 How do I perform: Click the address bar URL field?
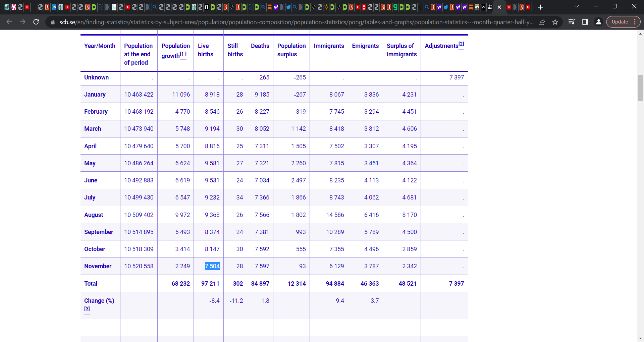tap(295, 22)
